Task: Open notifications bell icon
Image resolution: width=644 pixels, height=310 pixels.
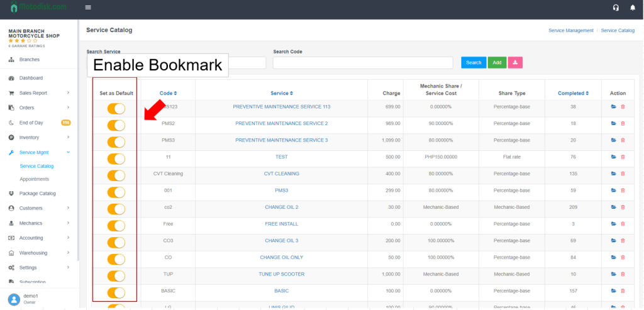Action: click(x=632, y=8)
